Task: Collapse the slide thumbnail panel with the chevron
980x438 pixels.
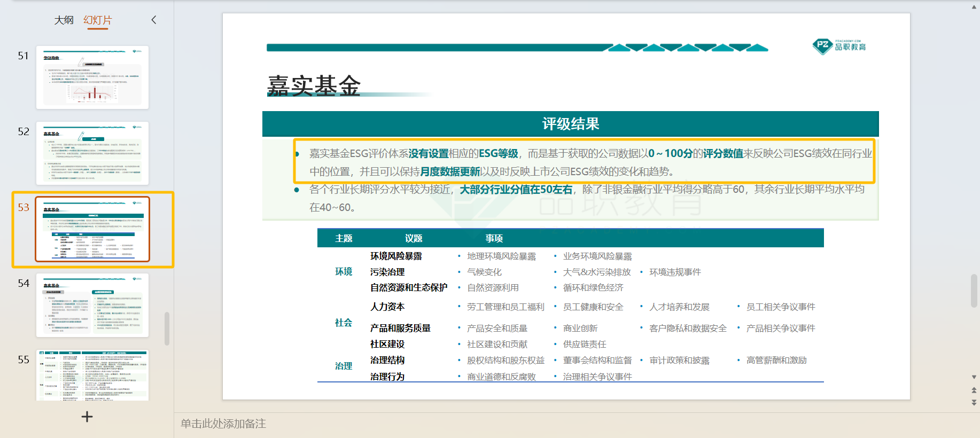Action: coord(154,20)
